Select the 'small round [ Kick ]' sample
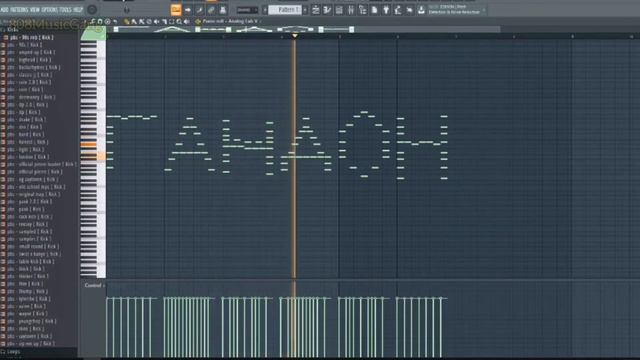The image size is (640, 360). [33, 247]
